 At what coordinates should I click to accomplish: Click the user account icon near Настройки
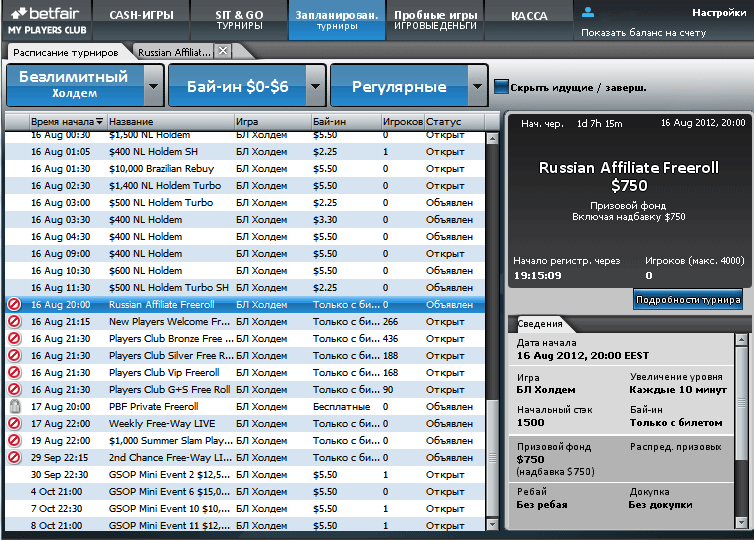[588, 13]
